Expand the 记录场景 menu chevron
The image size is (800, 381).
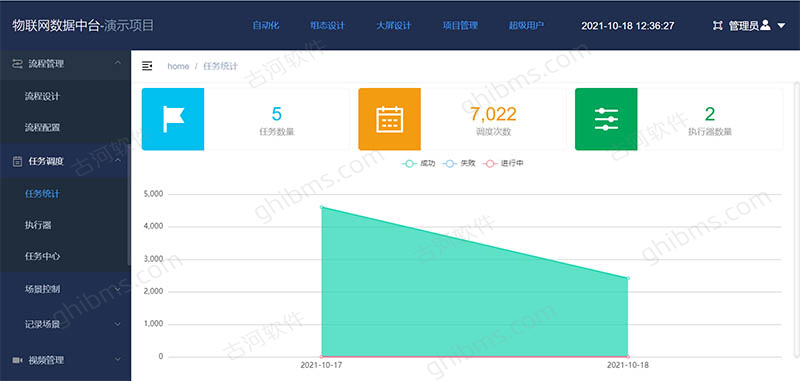pyautogui.click(x=118, y=324)
